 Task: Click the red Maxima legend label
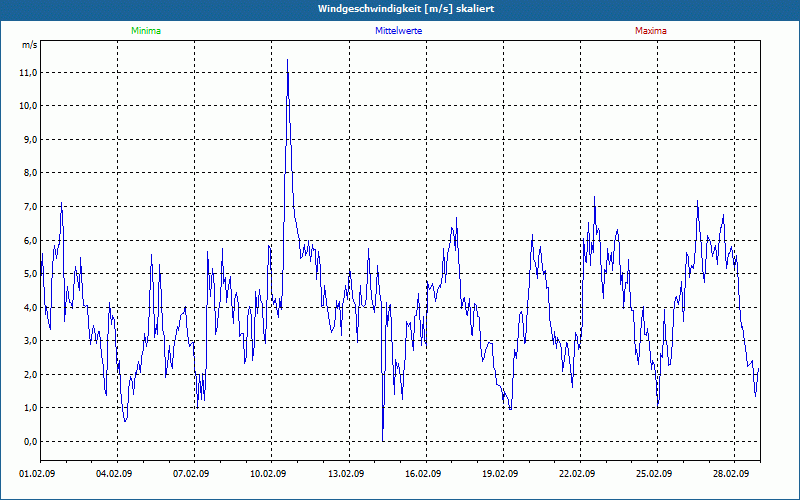pyautogui.click(x=651, y=31)
